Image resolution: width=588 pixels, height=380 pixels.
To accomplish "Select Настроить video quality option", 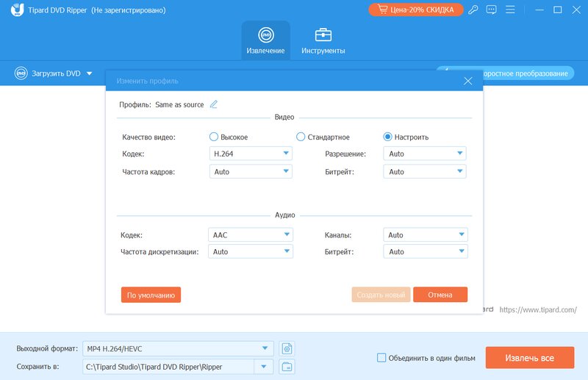I will tap(388, 137).
